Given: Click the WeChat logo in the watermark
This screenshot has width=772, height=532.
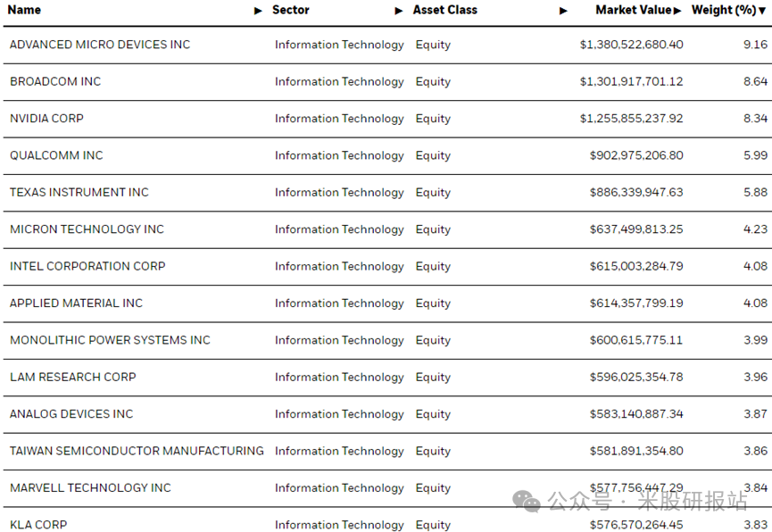Looking at the screenshot, I should pyautogui.click(x=530, y=502).
